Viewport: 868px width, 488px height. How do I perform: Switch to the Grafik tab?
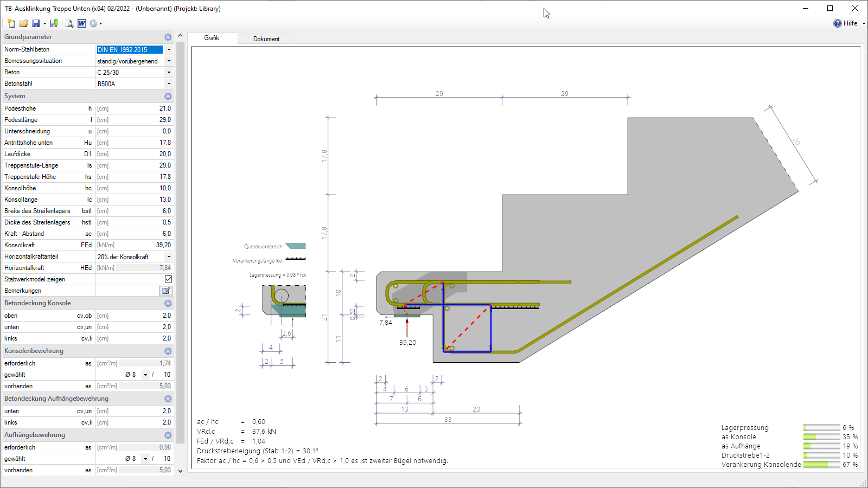coord(212,38)
